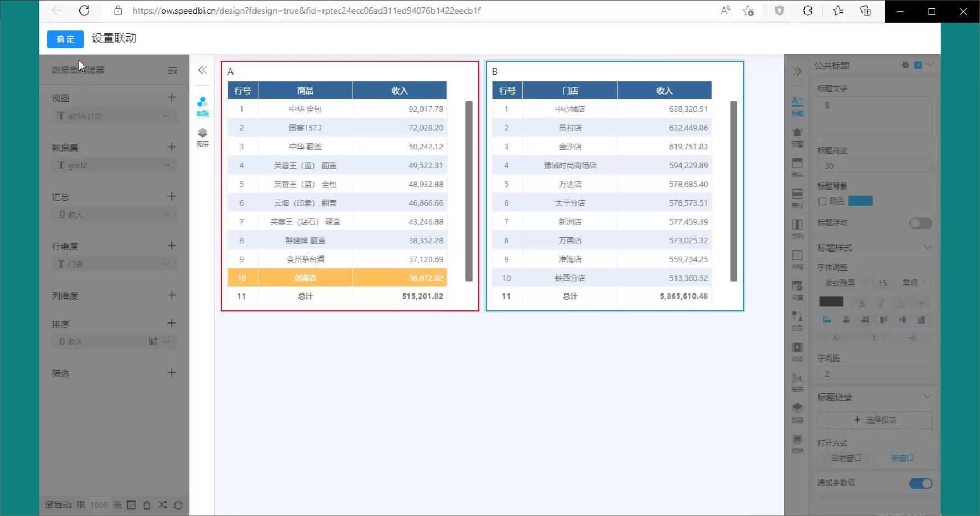Toggle sort direction icon on 收入 sort
The width and height of the screenshot is (980, 516).
[153, 341]
